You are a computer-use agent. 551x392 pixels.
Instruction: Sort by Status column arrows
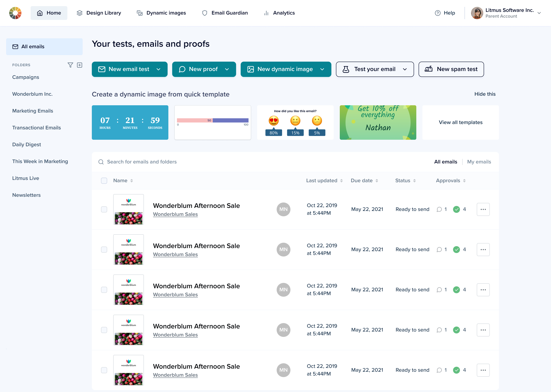coord(414,180)
